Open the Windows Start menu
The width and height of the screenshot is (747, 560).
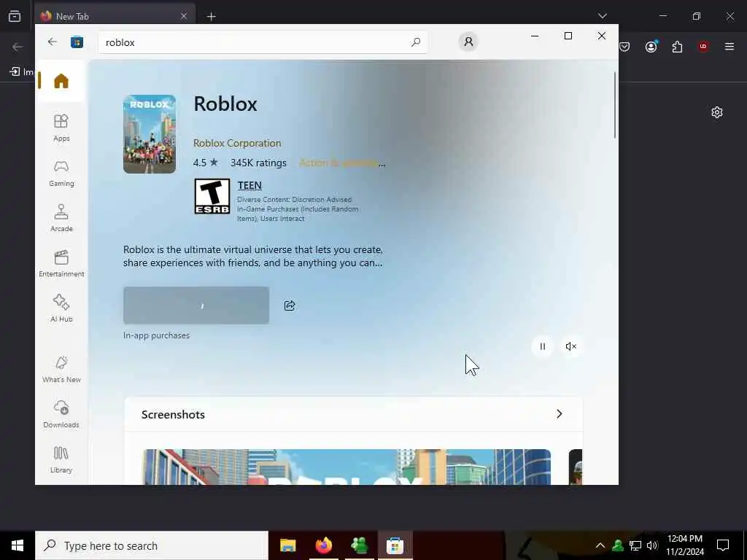18,545
